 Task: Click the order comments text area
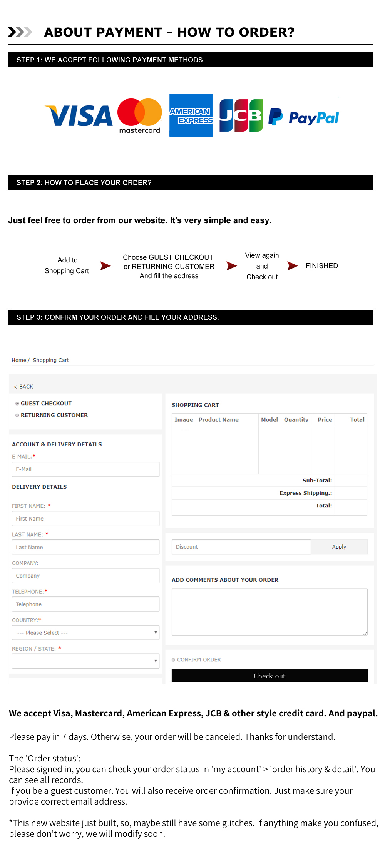(x=269, y=612)
